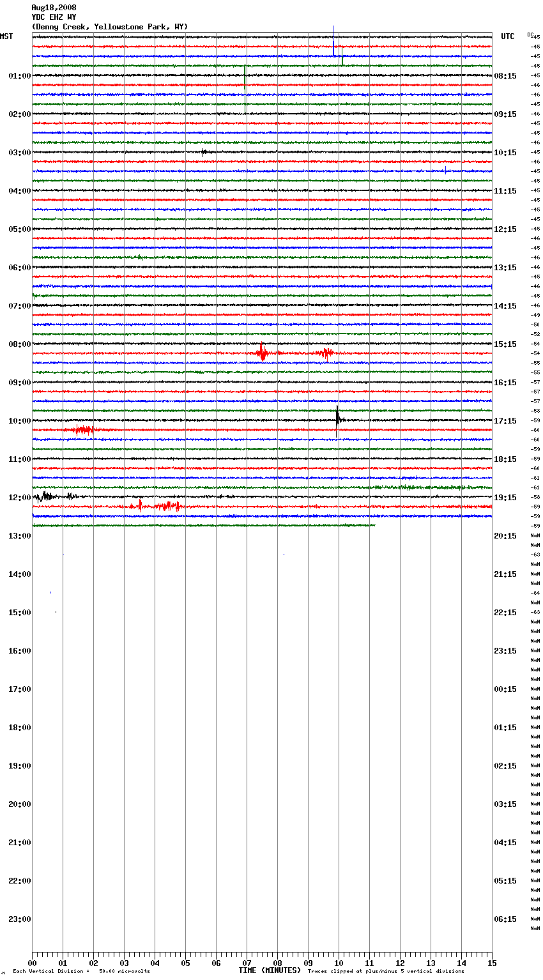Select the 16:00 MST time label
Viewport: 543px width, 980px height.
tap(20, 651)
